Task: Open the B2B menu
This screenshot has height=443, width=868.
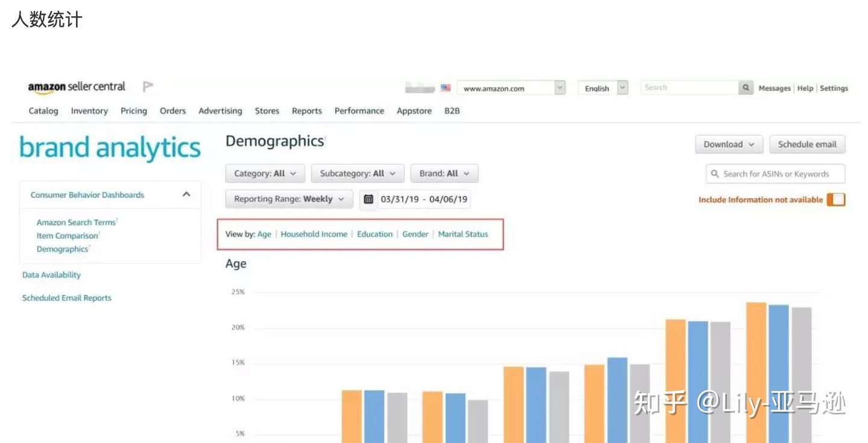Action: click(x=452, y=111)
